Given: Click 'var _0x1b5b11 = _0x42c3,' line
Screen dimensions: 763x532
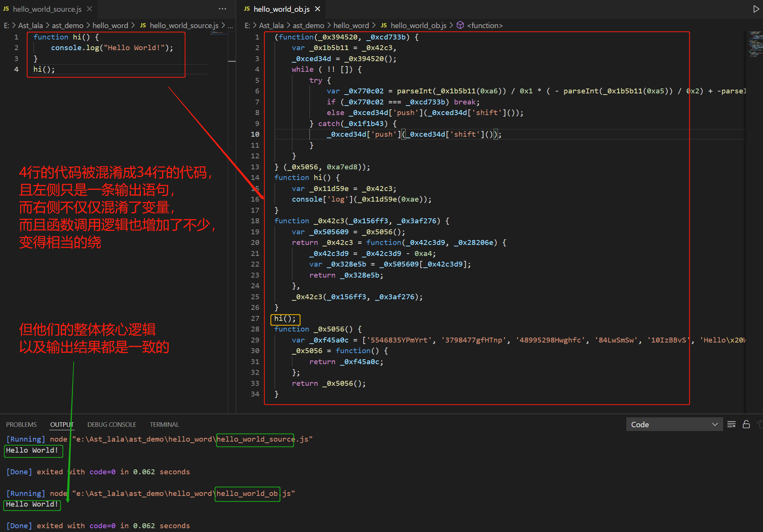Looking at the screenshot, I should tap(344, 48).
